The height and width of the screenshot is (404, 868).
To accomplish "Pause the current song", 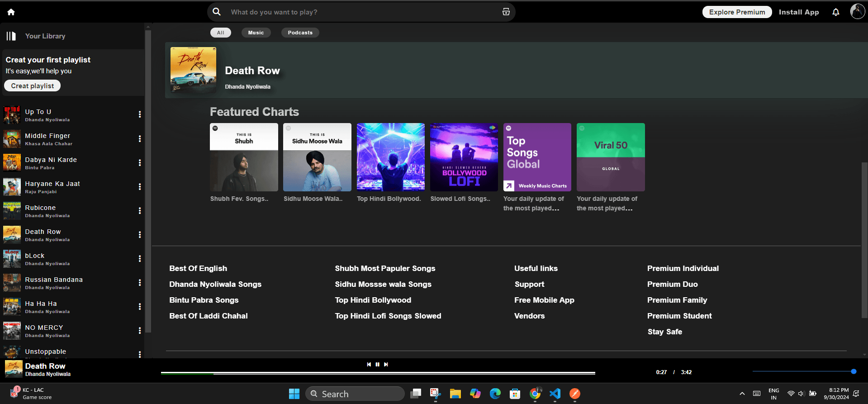I will pyautogui.click(x=377, y=364).
